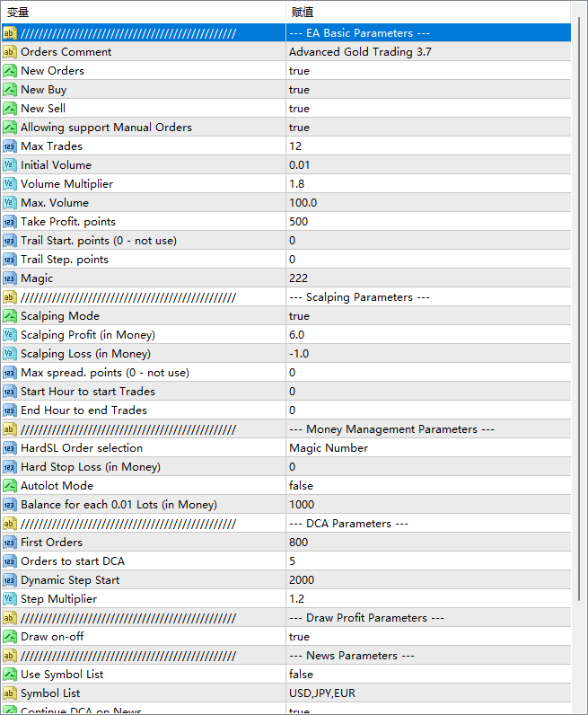Click the icon beside Dynamic Step Start
This screenshot has width=588, height=715.
[10, 580]
